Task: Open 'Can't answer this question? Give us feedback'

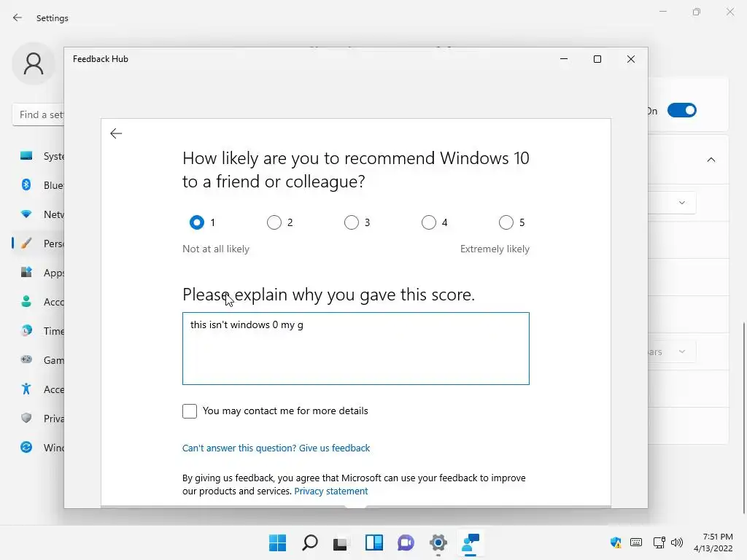Action: (276, 448)
